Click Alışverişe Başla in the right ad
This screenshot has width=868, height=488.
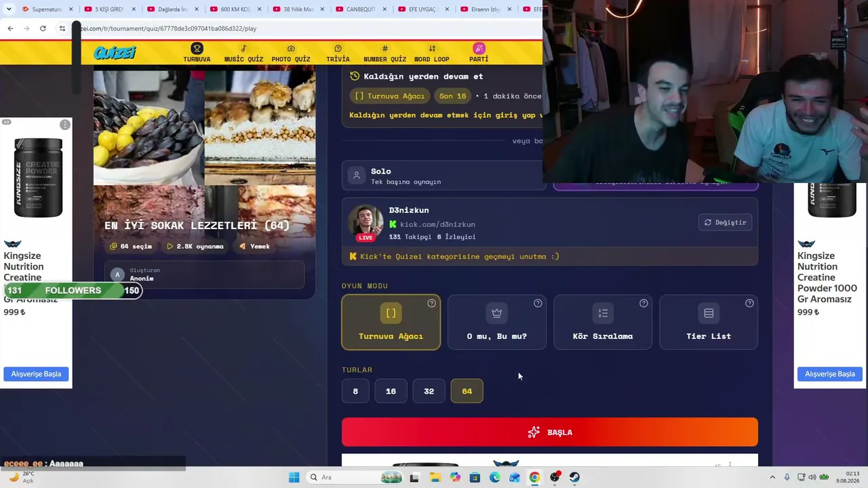[x=829, y=374]
